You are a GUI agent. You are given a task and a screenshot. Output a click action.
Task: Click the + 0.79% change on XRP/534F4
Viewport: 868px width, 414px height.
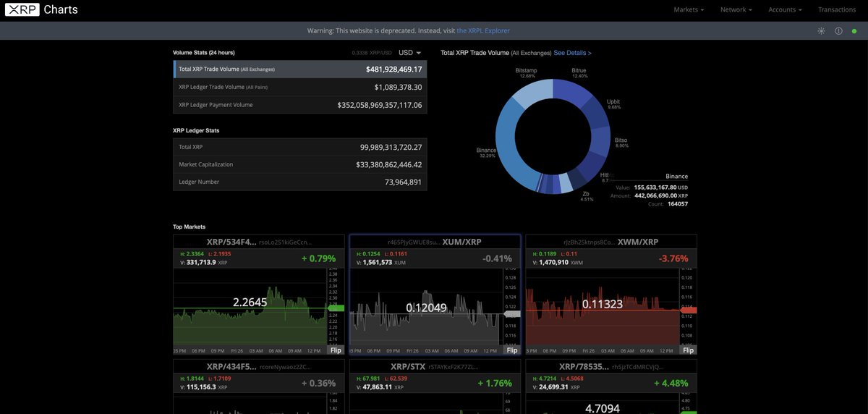[318, 258]
